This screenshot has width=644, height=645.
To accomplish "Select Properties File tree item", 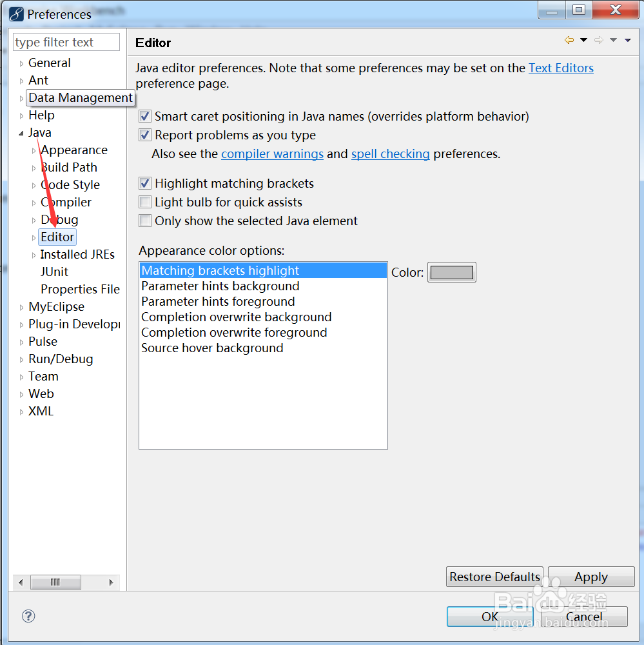I will (x=80, y=289).
